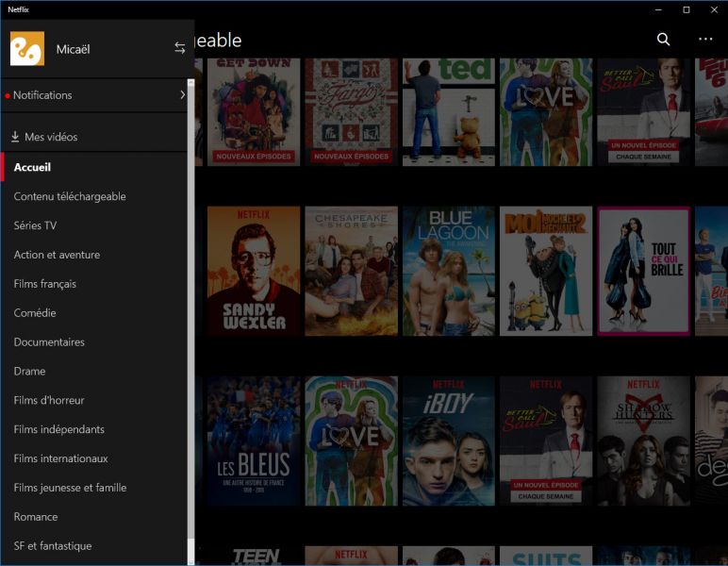Click the download icon beside Mes vidéos

15,137
